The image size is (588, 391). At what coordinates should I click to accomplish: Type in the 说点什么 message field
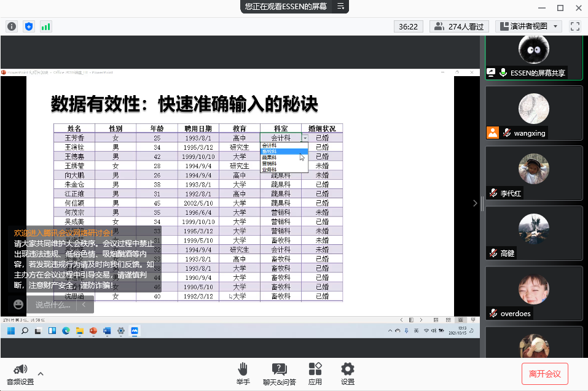52,304
